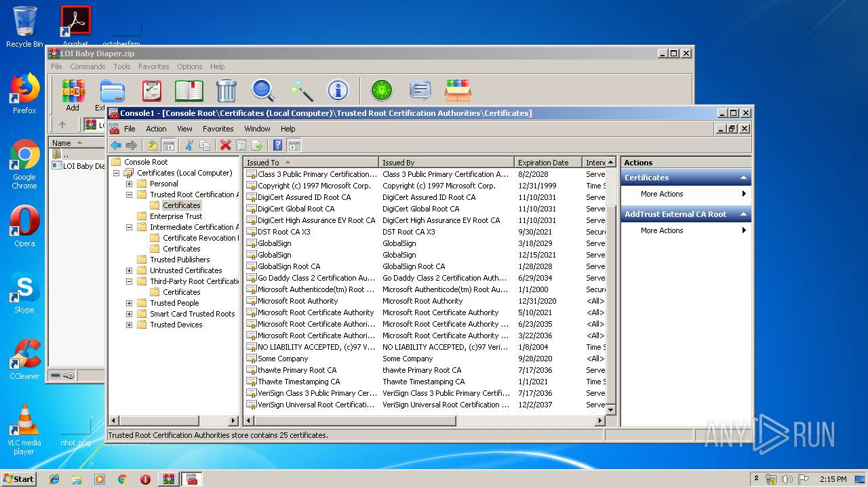
Task: Click the red X Delete icon
Action: tap(225, 145)
